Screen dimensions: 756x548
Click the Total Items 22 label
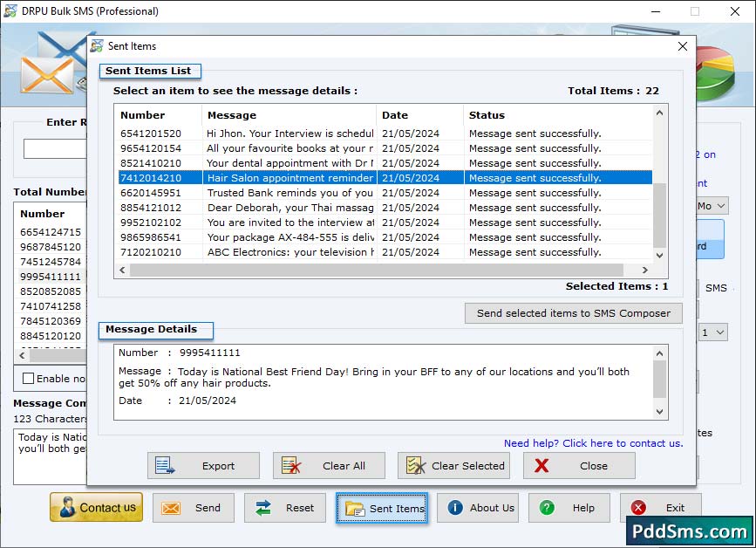point(613,91)
